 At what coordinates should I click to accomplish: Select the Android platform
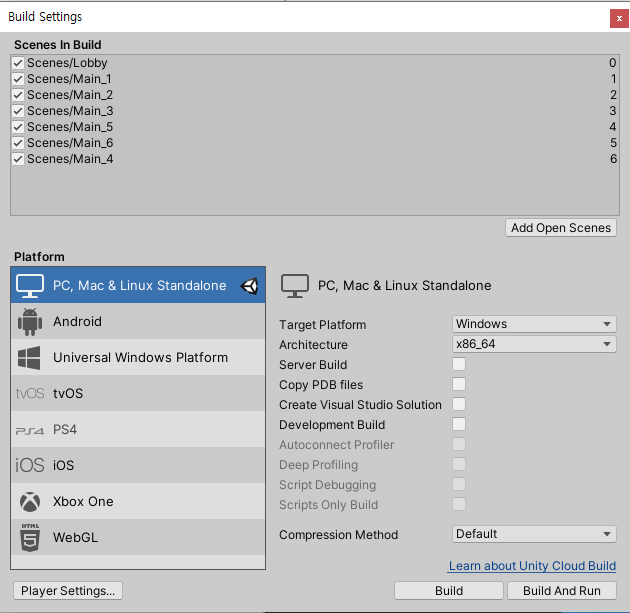point(138,321)
